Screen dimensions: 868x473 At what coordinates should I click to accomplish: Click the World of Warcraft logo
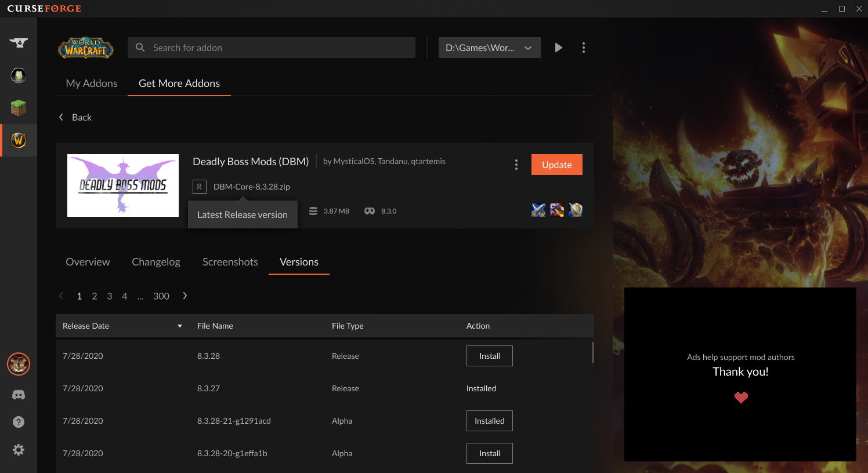tap(86, 48)
